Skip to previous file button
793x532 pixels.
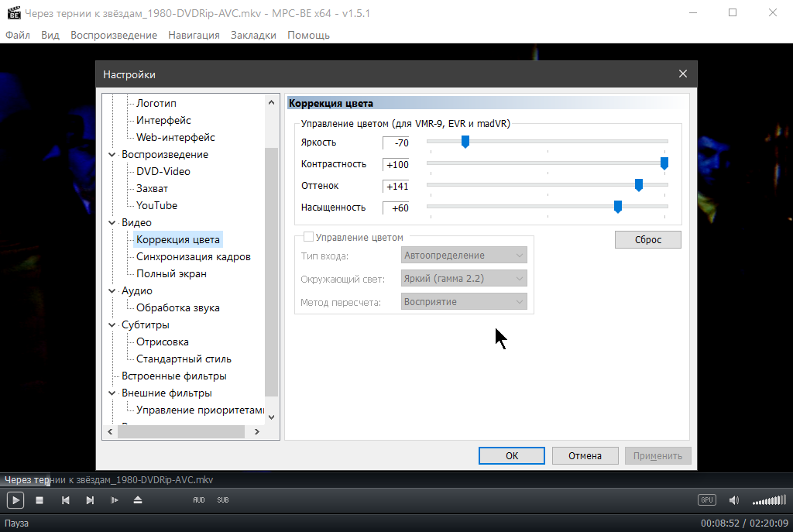[65, 500]
